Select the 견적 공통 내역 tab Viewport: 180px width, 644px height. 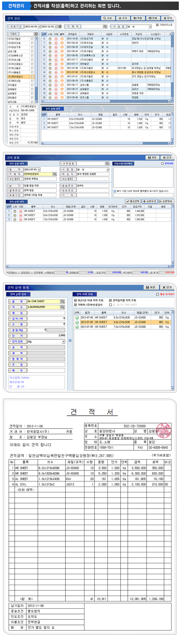click(x=17, y=164)
